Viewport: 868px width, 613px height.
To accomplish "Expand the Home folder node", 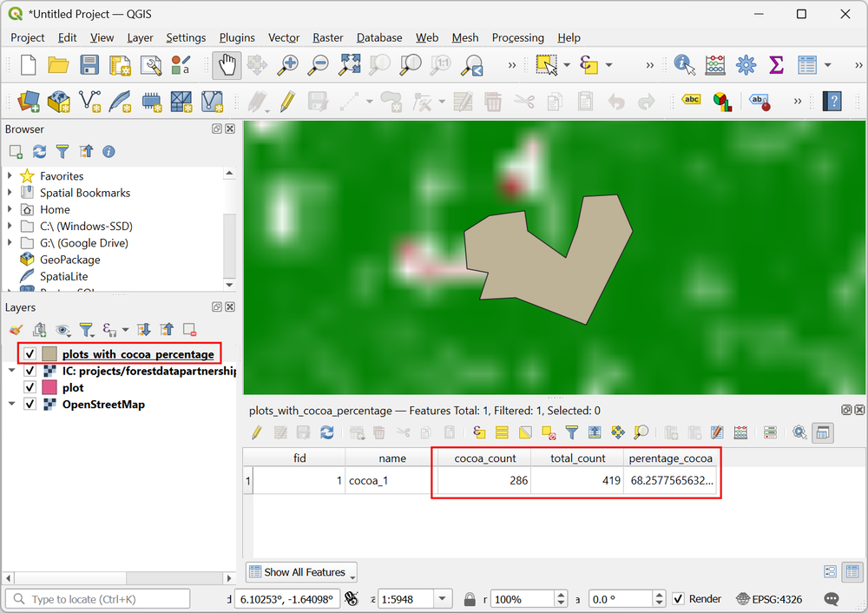I will pos(10,209).
